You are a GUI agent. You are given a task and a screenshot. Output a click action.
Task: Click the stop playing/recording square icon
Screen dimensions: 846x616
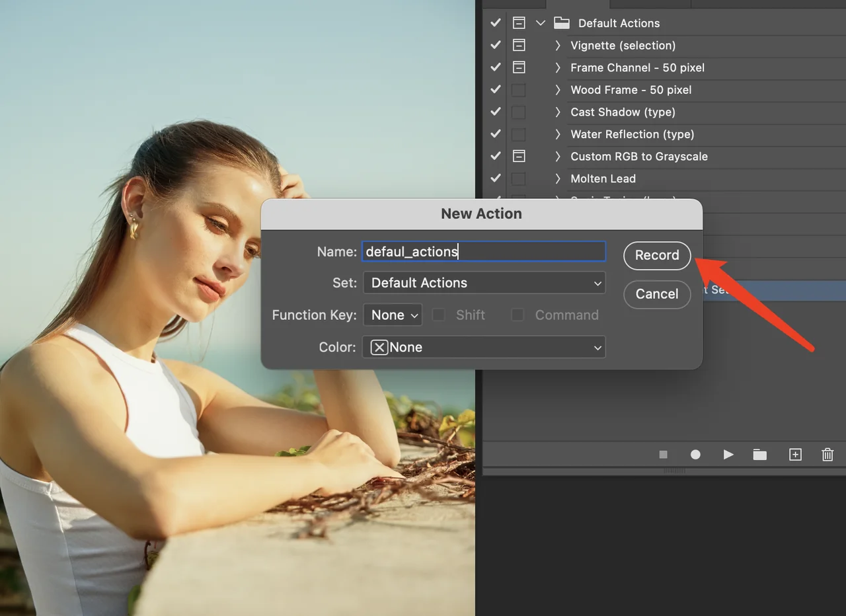coord(663,455)
